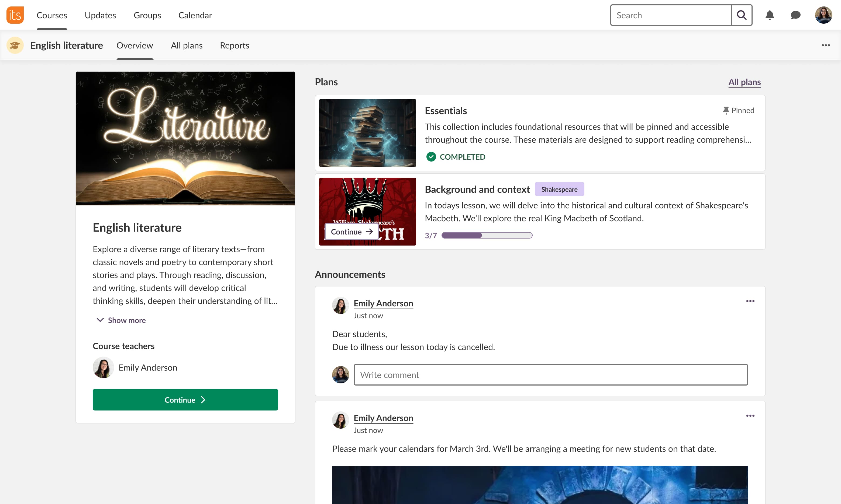The image size is (841, 504).
Task: Click the itslearning home logo
Action: click(15, 15)
